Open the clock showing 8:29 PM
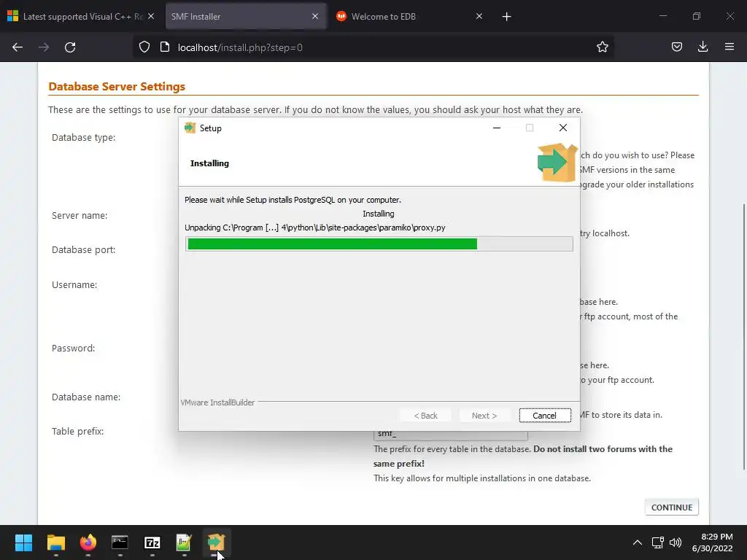The width and height of the screenshot is (747, 560). point(712,542)
